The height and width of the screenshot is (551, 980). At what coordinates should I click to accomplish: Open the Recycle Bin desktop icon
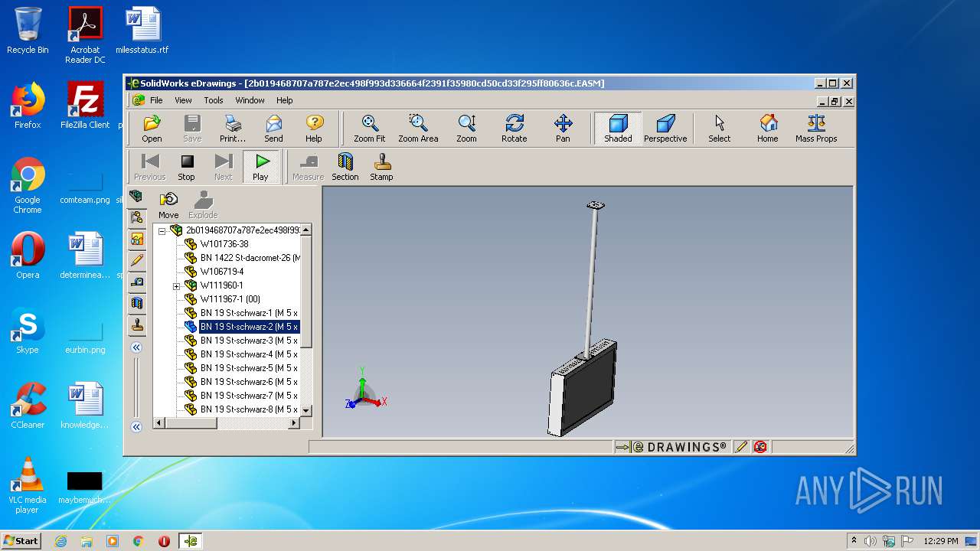pyautogui.click(x=28, y=31)
